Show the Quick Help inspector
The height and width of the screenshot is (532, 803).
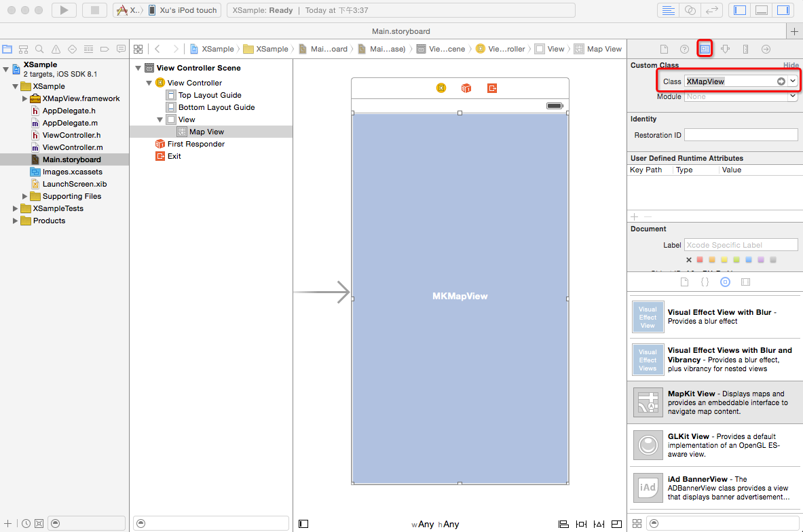[x=684, y=49]
